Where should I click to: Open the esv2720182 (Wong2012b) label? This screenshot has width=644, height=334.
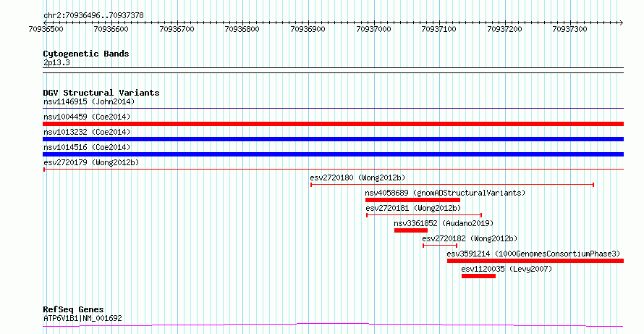[x=470, y=238]
